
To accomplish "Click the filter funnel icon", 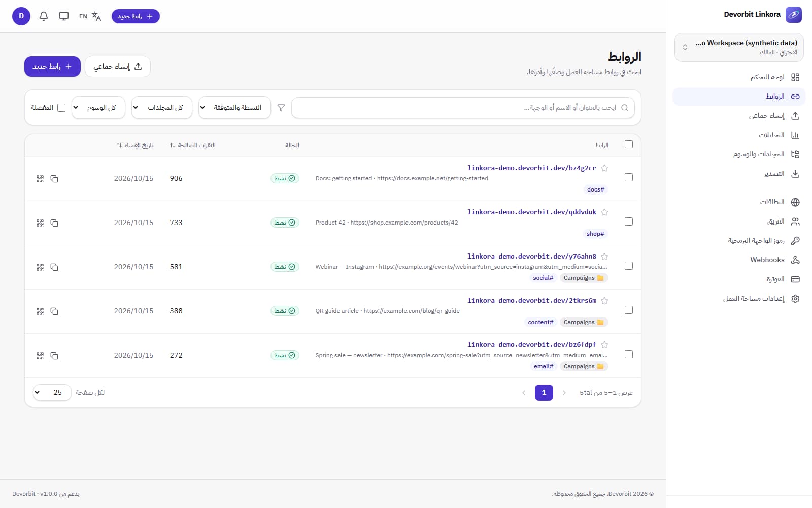I will [x=281, y=108].
